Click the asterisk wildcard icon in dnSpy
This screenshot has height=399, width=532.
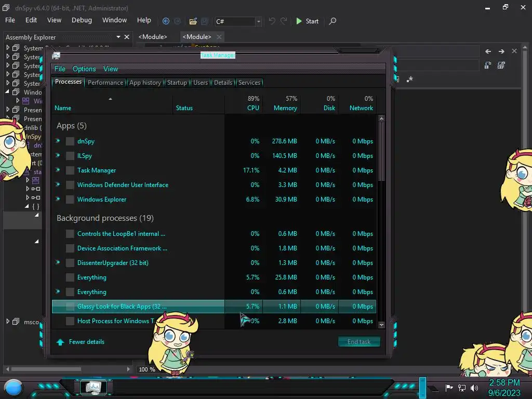click(x=410, y=79)
